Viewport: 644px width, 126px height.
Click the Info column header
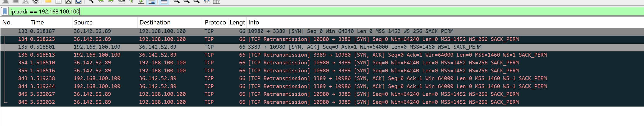click(254, 22)
